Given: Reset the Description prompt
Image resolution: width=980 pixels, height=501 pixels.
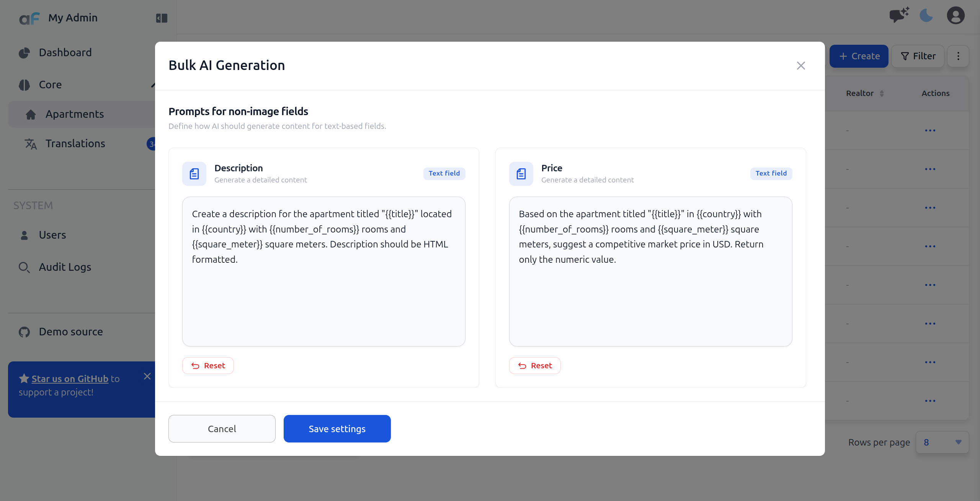Looking at the screenshot, I should point(208,366).
